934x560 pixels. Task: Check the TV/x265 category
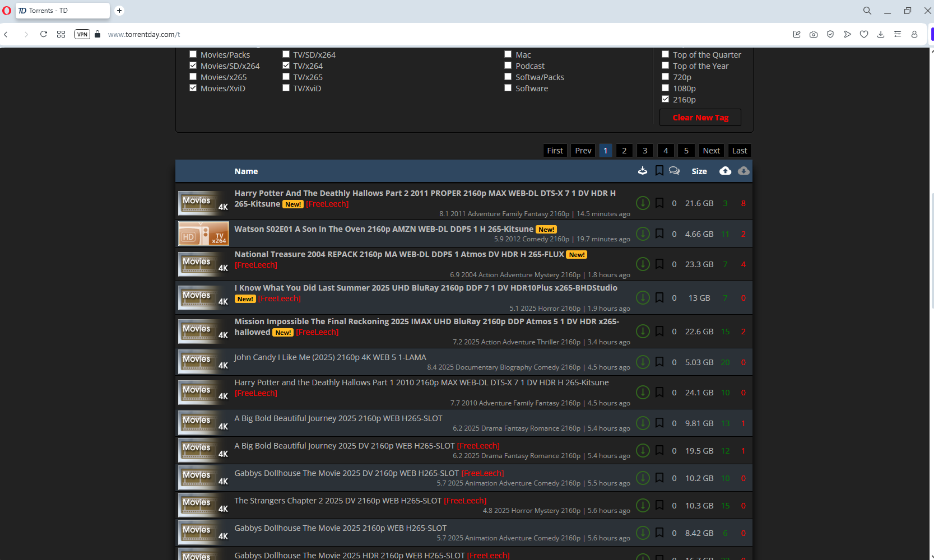click(286, 77)
